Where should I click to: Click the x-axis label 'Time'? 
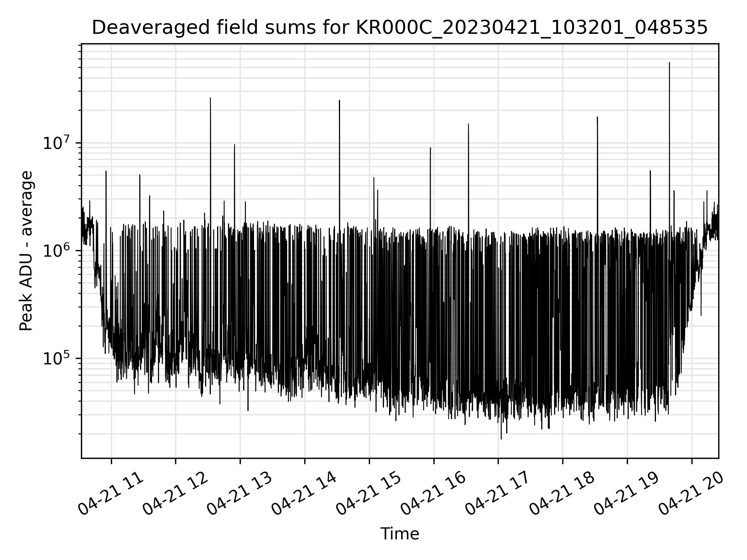pyautogui.click(x=400, y=534)
